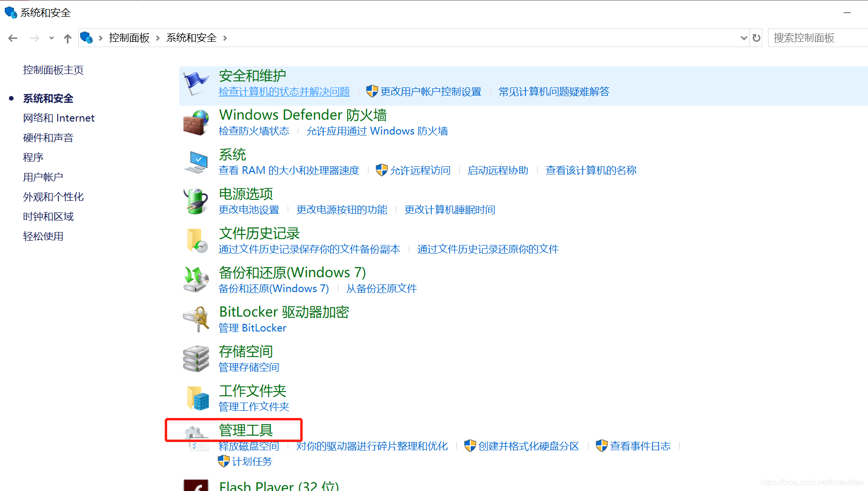868x491 pixels.
Task: Click the shield icon beside 创建并格式化硬盘分区
Action: [470, 446]
